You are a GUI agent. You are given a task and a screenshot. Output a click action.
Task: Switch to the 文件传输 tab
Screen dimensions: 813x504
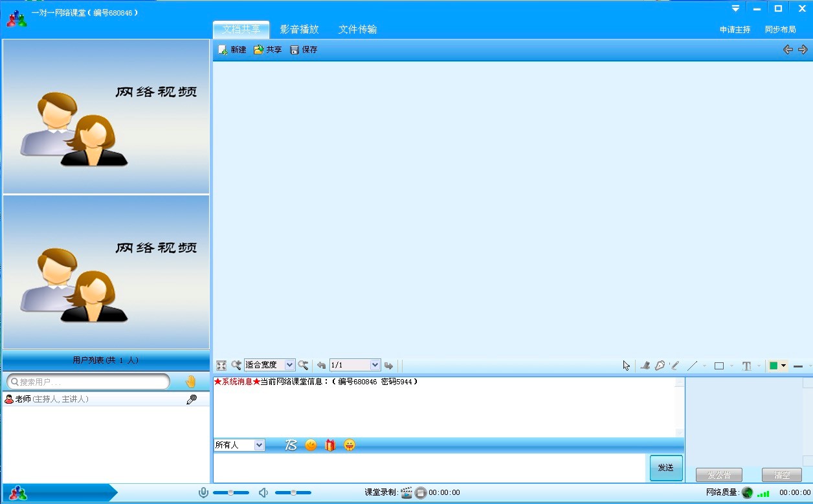(x=357, y=30)
